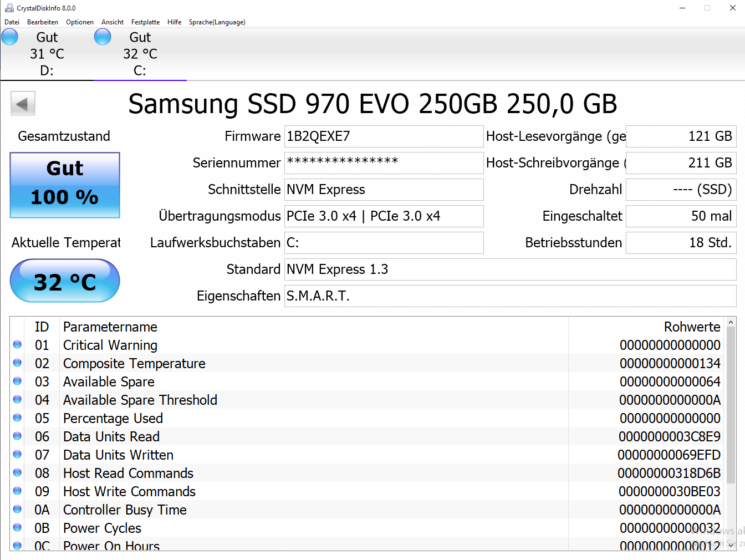Click the Eigenschaften field S.M.A.R.T.

coord(510,296)
